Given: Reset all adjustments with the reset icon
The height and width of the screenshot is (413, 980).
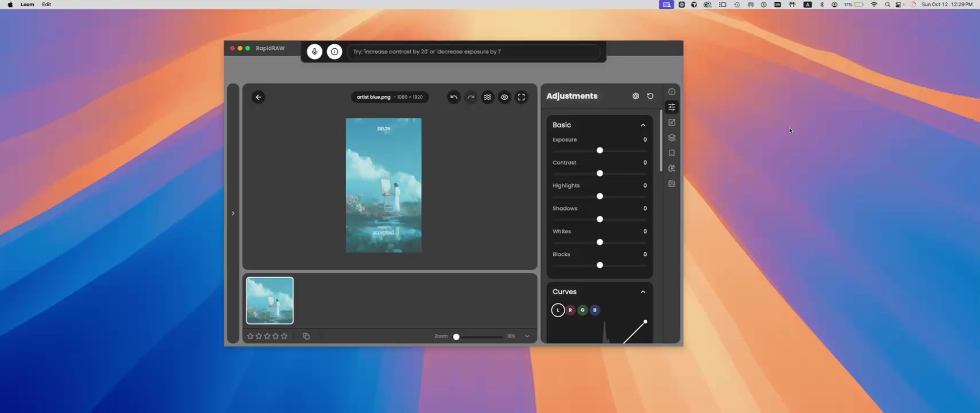Looking at the screenshot, I should point(650,96).
